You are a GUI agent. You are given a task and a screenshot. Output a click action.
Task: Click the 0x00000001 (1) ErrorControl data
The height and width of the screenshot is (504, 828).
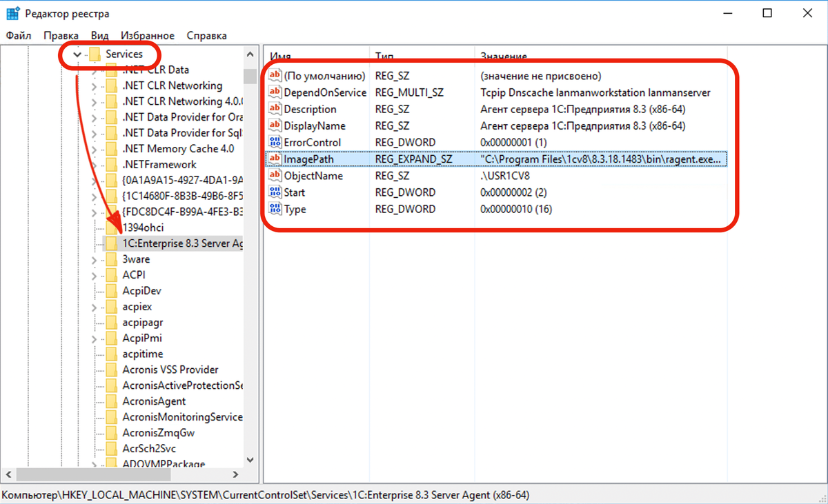513,142
